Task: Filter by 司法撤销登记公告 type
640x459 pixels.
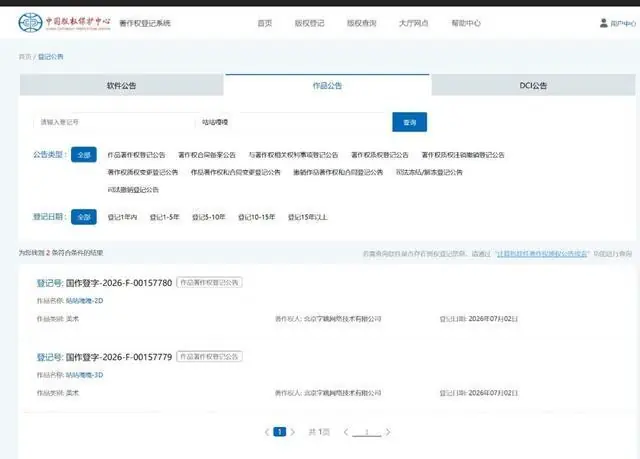Action: (x=133, y=190)
